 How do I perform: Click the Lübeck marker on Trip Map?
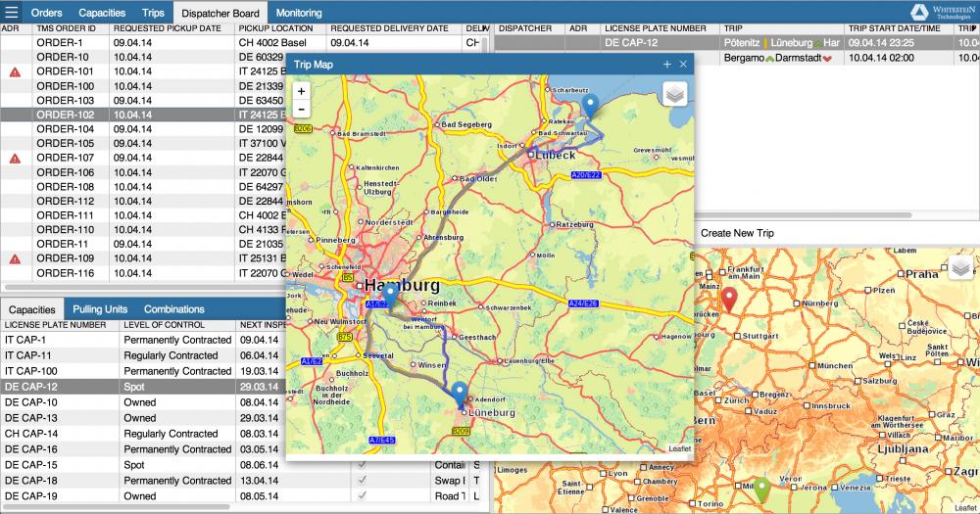pyautogui.click(x=589, y=106)
